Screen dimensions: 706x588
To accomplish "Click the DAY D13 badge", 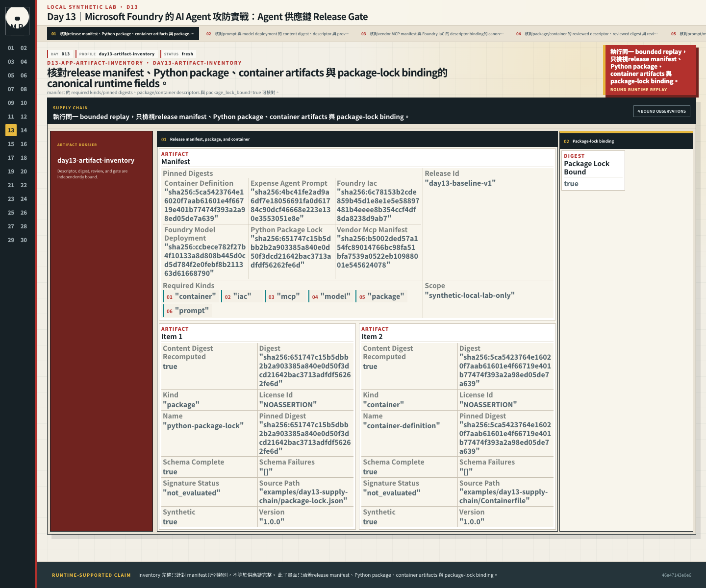I will click(60, 54).
